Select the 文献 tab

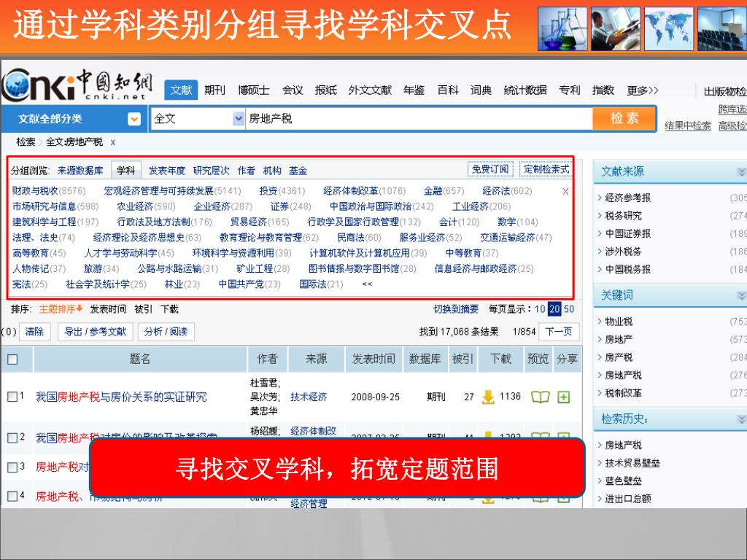(181, 90)
